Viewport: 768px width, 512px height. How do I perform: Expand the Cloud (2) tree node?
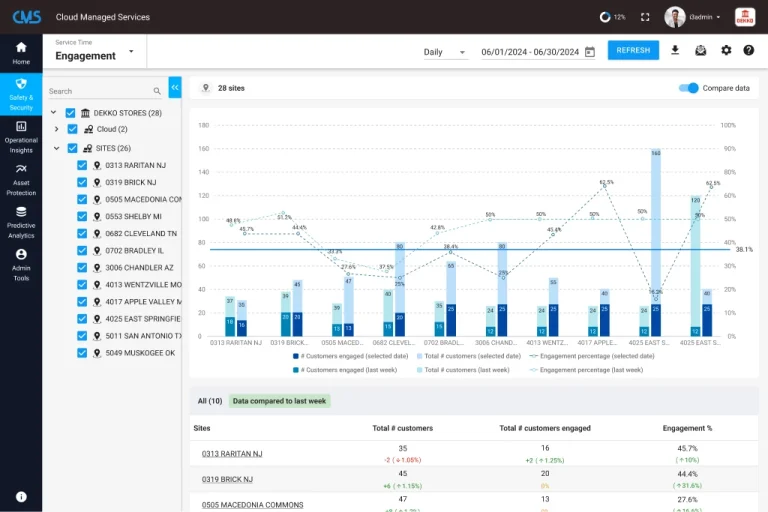coord(56,129)
